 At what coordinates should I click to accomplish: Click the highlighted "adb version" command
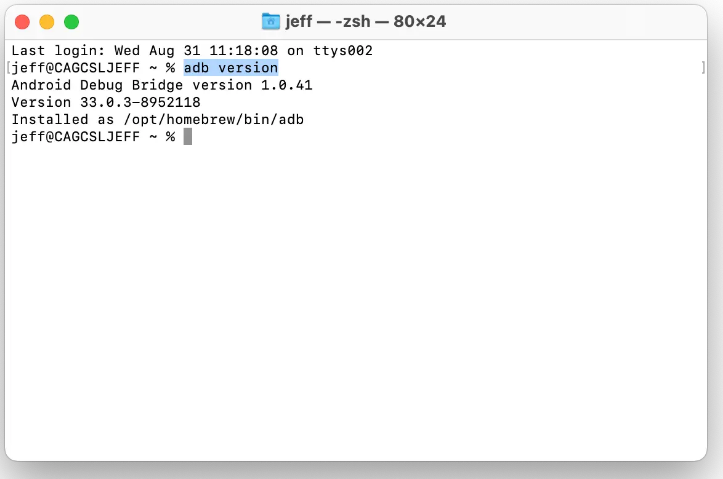pos(231,68)
